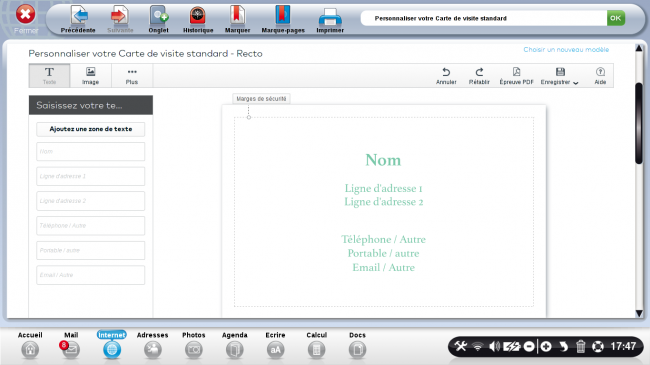Viewport: 650px width, 365px height.
Task: Select Ligne d'adresse 1 on the card
Action: (x=383, y=188)
